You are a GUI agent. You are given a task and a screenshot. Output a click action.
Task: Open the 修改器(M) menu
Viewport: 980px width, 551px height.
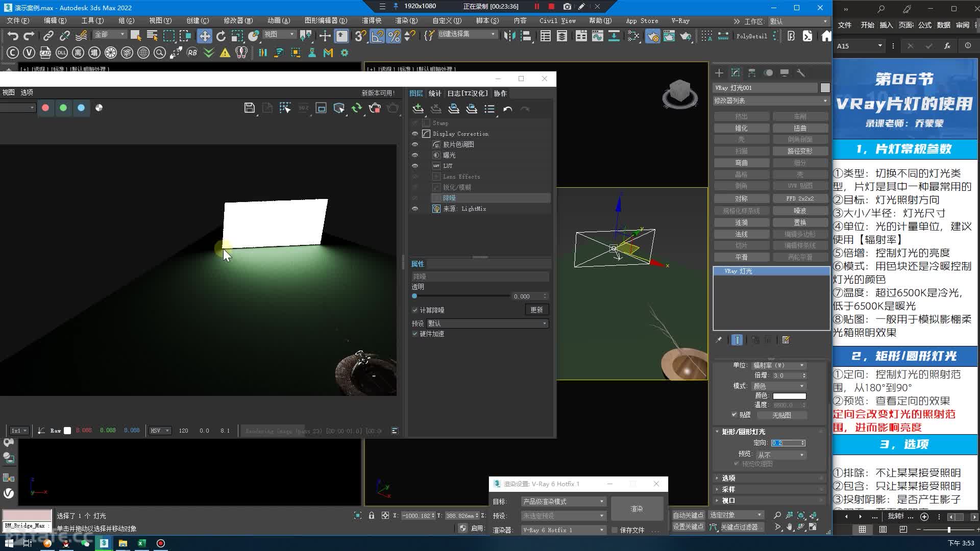pyautogui.click(x=238, y=21)
